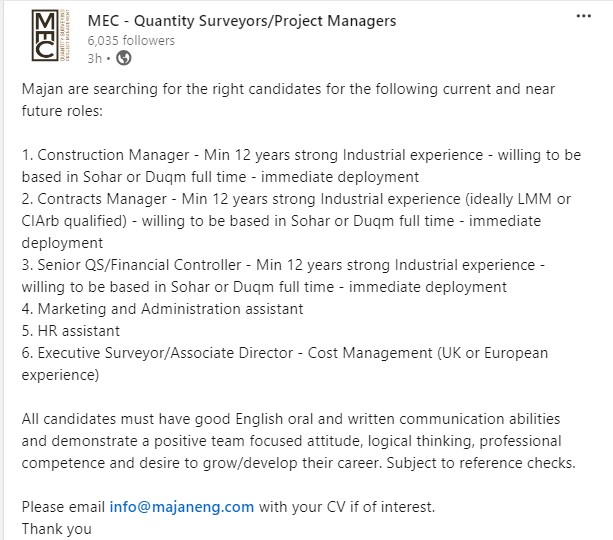Click the 6,035 followers count
Screen dimensions: 613x540
click(x=131, y=40)
